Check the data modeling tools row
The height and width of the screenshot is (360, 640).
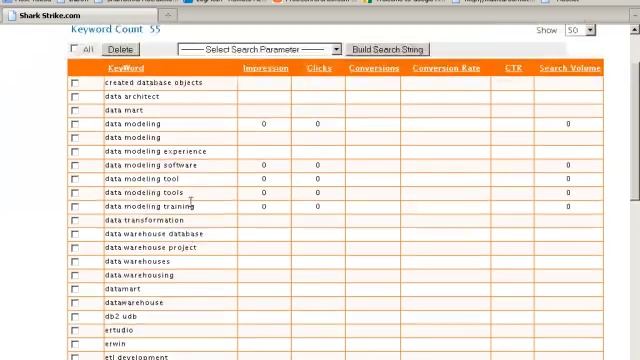(x=75, y=193)
